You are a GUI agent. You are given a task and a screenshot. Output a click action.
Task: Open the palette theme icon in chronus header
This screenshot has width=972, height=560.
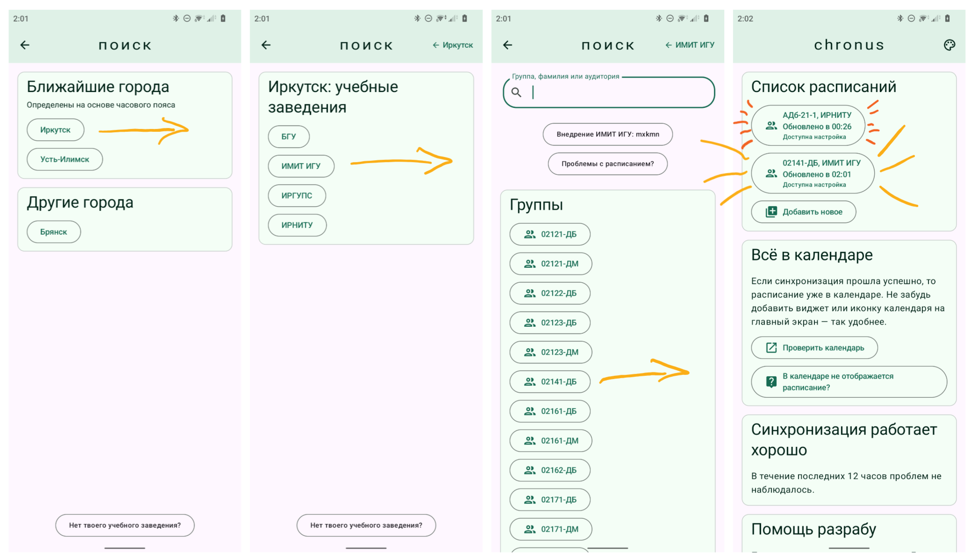click(x=949, y=45)
